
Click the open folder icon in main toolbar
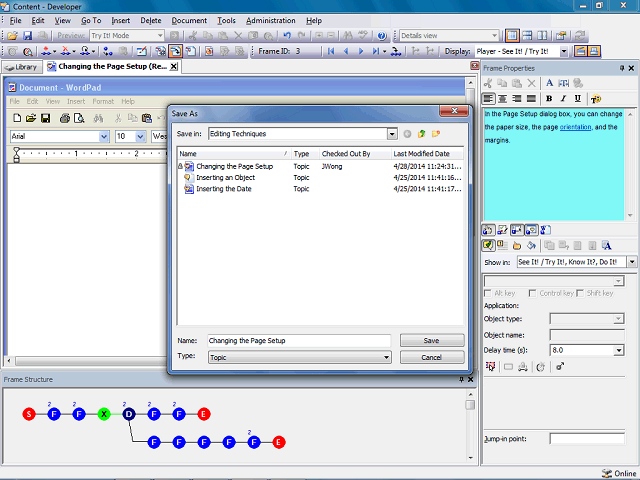pyautogui.click(x=12, y=36)
